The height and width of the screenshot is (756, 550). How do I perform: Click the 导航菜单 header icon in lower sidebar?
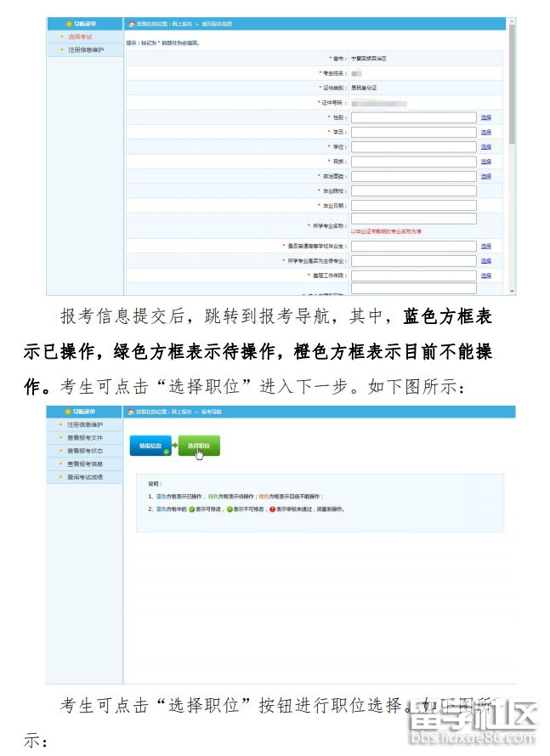(68, 412)
